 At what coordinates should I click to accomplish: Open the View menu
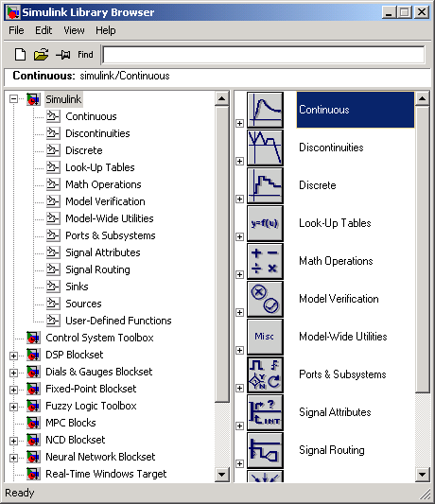[74, 30]
